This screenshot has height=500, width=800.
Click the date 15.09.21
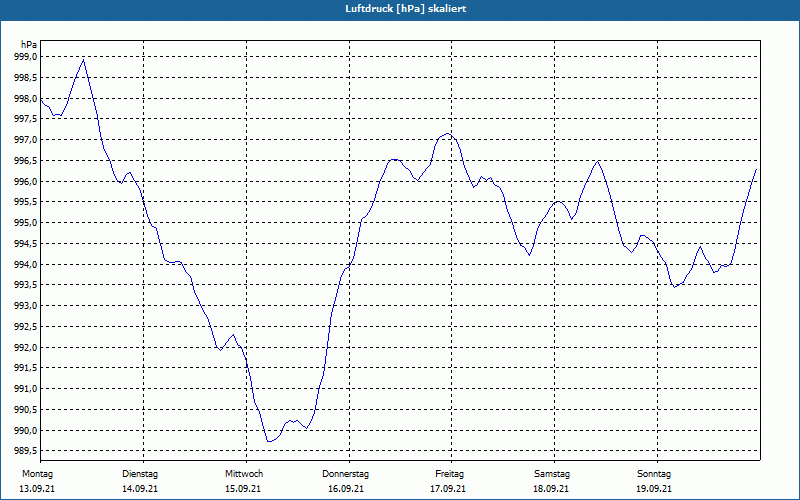click(x=243, y=489)
